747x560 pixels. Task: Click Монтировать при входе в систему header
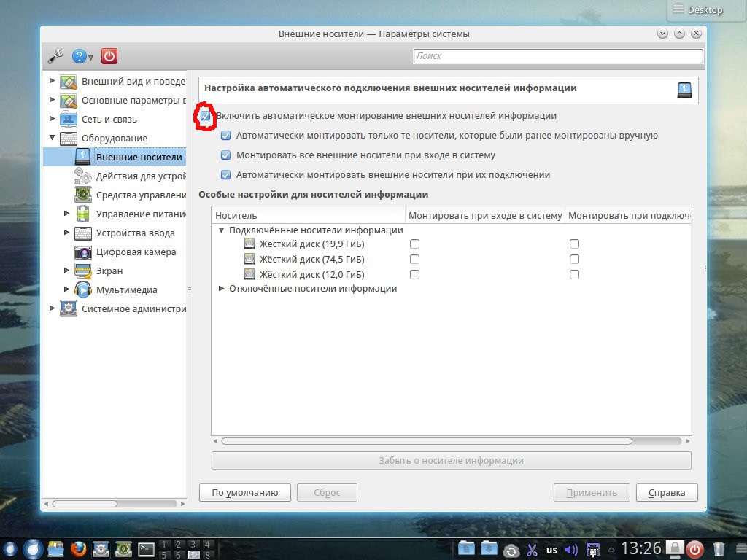coord(485,215)
